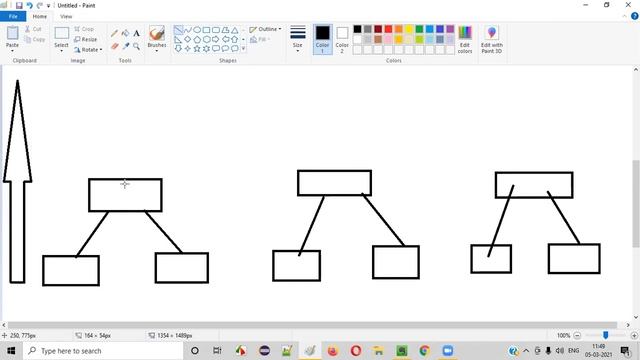Choose the Diamond shape
The width and height of the screenshot is (640, 360).
point(188,39)
